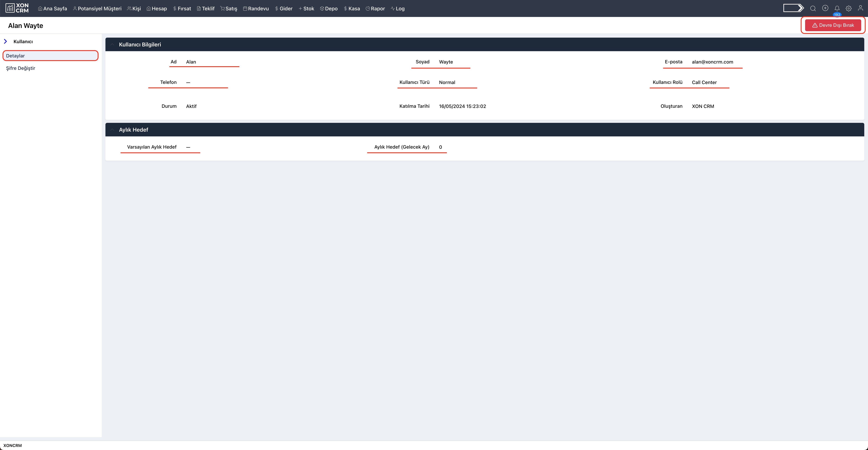868x450 pixels.
Task: Click the search magnifier icon
Action: point(813,8)
